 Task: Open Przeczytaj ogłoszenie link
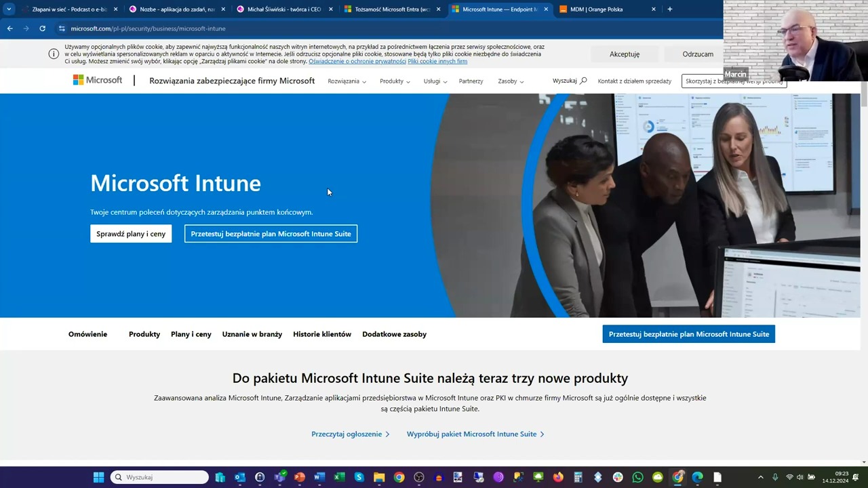pos(351,434)
